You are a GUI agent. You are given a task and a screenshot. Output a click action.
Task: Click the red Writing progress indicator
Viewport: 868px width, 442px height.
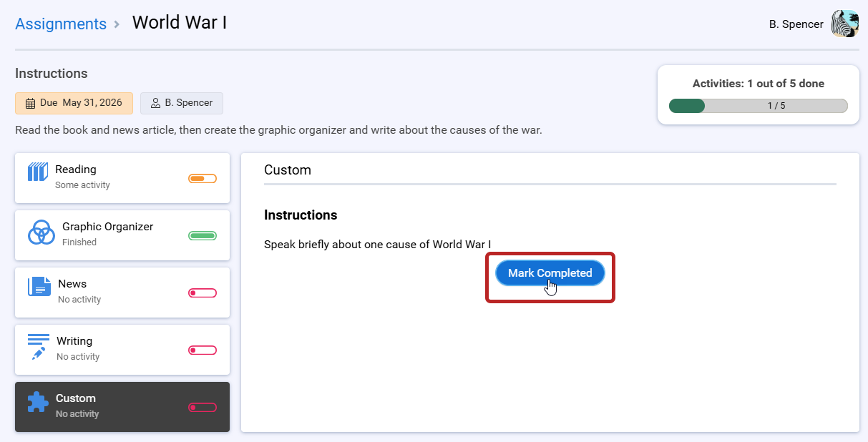point(203,350)
